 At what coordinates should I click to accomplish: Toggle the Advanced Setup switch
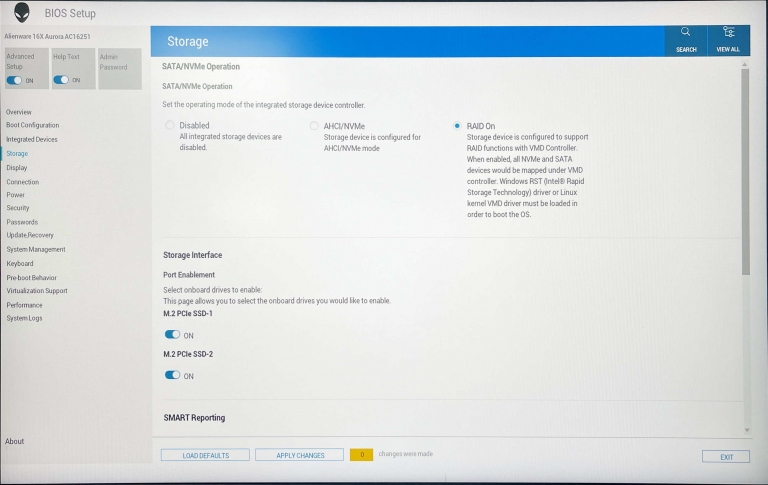pos(15,80)
